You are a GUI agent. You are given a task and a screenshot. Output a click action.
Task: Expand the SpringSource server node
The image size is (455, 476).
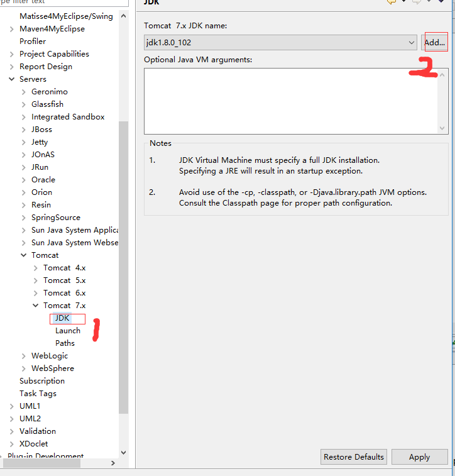pos(24,218)
